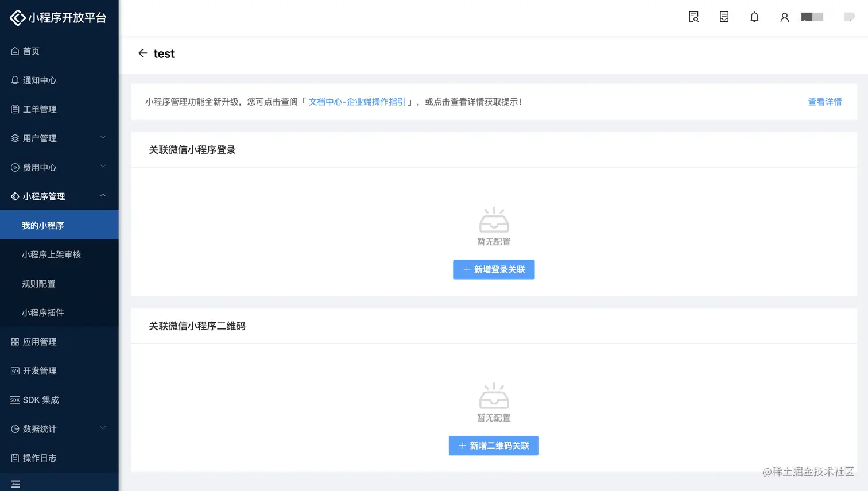The image size is (868, 491).
Task: Open the user profile icon at top right
Action: coord(785,17)
